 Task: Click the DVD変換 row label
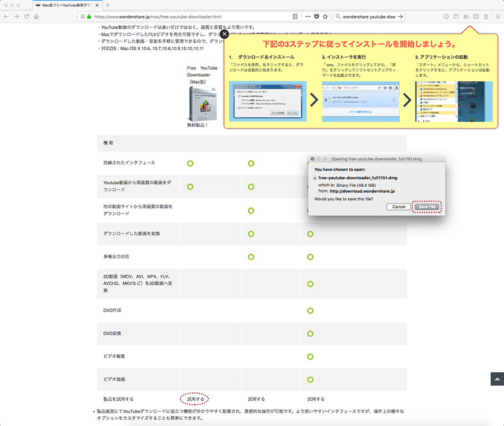tap(112, 334)
